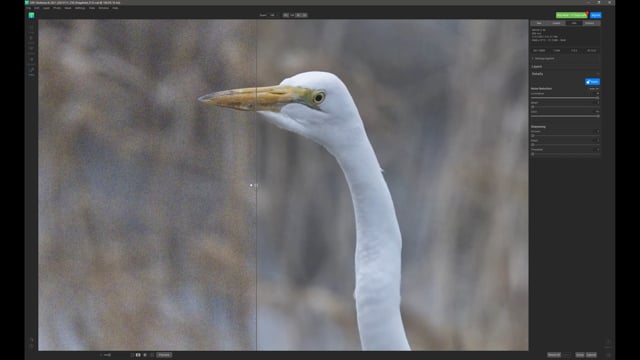Open the Help menu
The height and width of the screenshot is (360, 640).
tap(115, 8)
